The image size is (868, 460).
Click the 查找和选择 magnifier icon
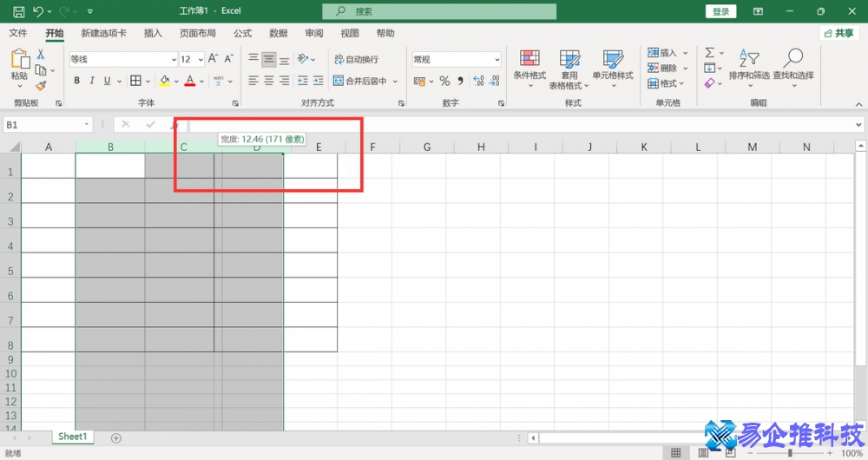pos(792,65)
